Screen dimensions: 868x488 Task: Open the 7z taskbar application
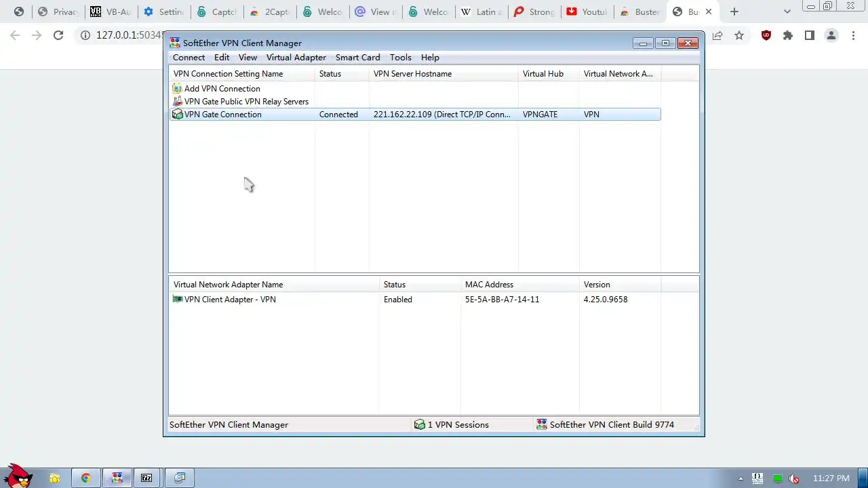click(146, 478)
